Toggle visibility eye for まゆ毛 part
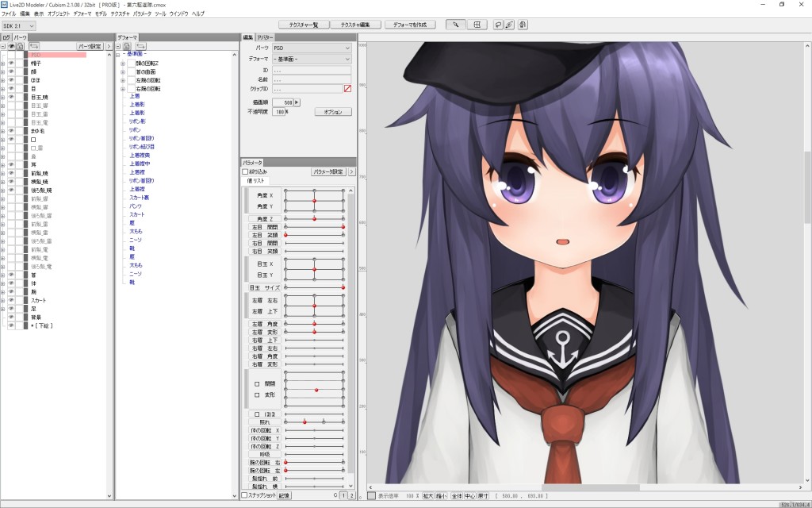 [11, 131]
